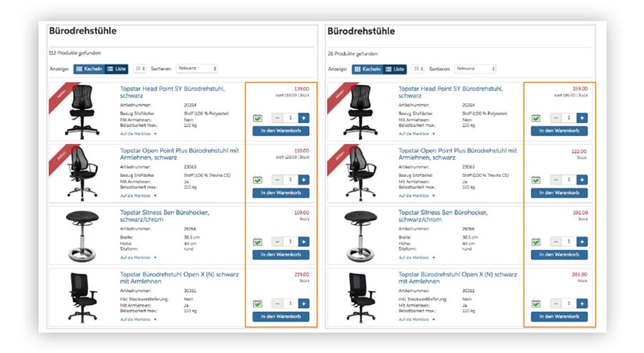Add the 159.00 Head Point SY chair to Warenkorb
This screenshot has height=353, width=644.
pyautogui.click(x=560, y=131)
